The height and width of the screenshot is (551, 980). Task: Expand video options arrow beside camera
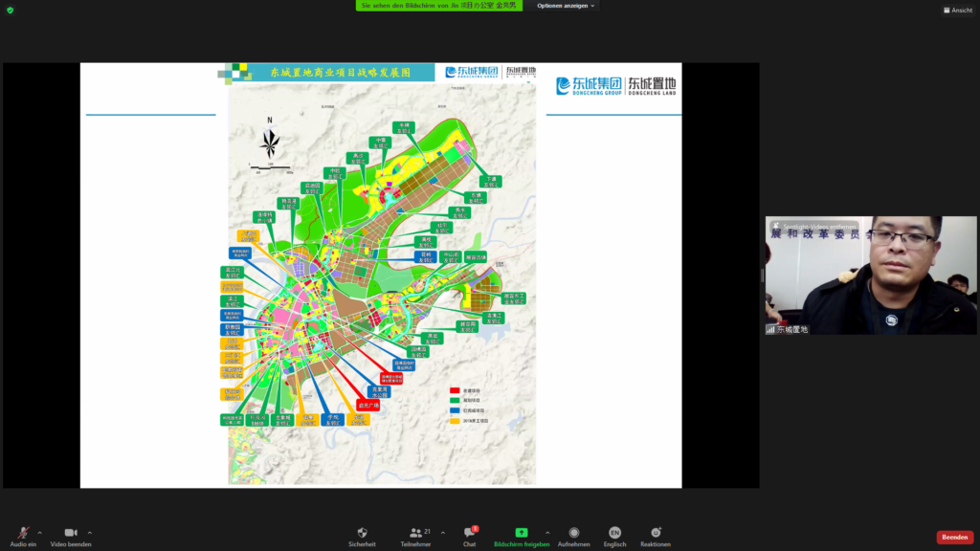(x=90, y=532)
